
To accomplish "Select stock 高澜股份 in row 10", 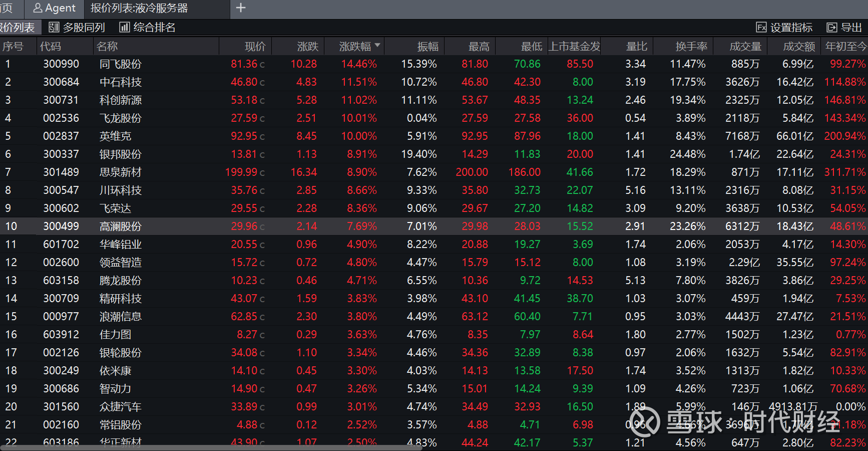I will pos(120,227).
